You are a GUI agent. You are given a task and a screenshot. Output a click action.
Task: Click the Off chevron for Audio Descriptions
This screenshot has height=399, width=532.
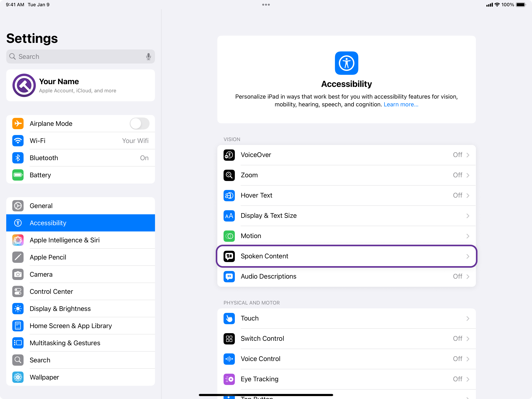[x=468, y=276]
